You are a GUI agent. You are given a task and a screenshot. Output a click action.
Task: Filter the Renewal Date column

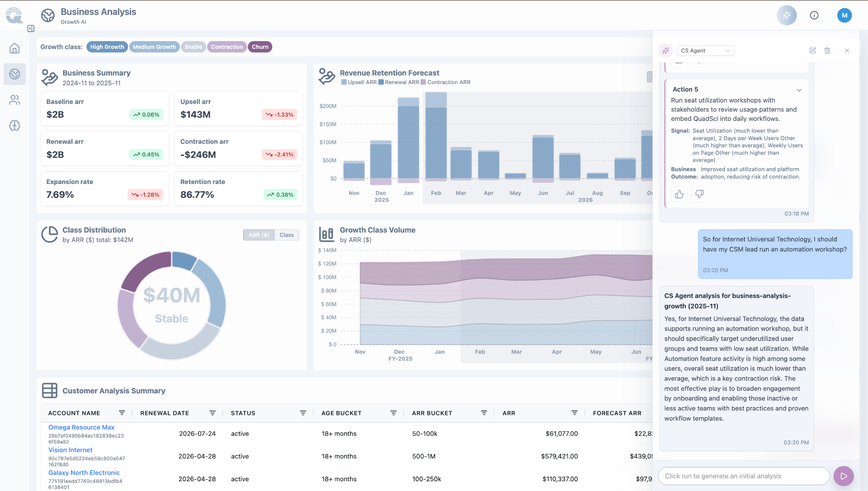[212, 413]
